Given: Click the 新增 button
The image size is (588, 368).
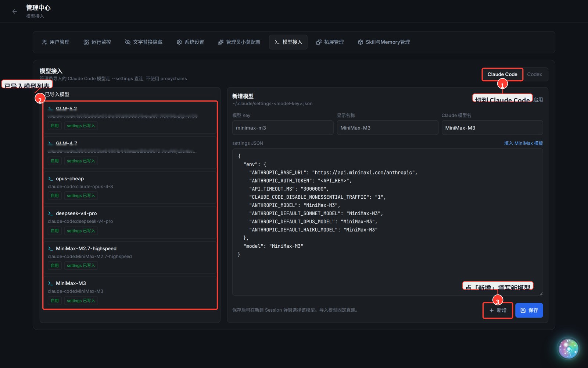Looking at the screenshot, I should coord(498,310).
